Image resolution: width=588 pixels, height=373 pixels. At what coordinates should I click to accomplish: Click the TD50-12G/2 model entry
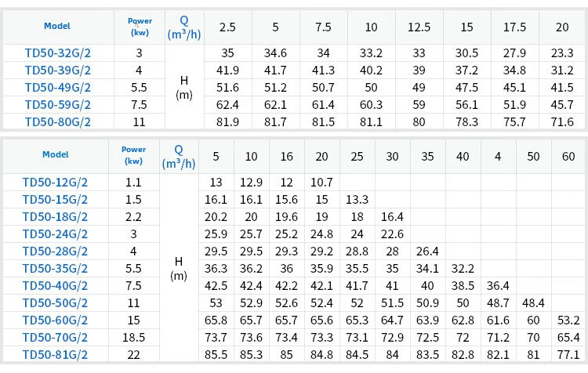coord(55,183)
